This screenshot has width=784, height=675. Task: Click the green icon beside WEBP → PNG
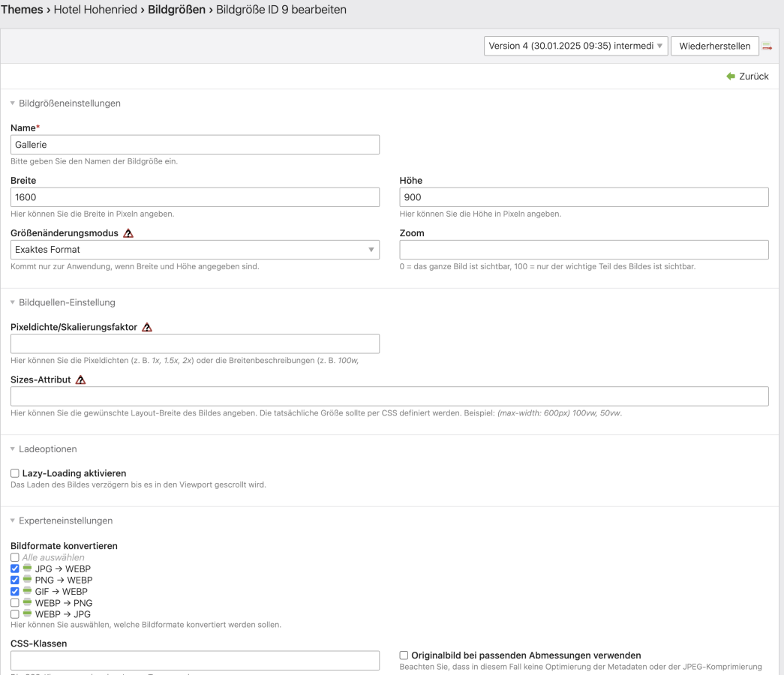point(28,603)
